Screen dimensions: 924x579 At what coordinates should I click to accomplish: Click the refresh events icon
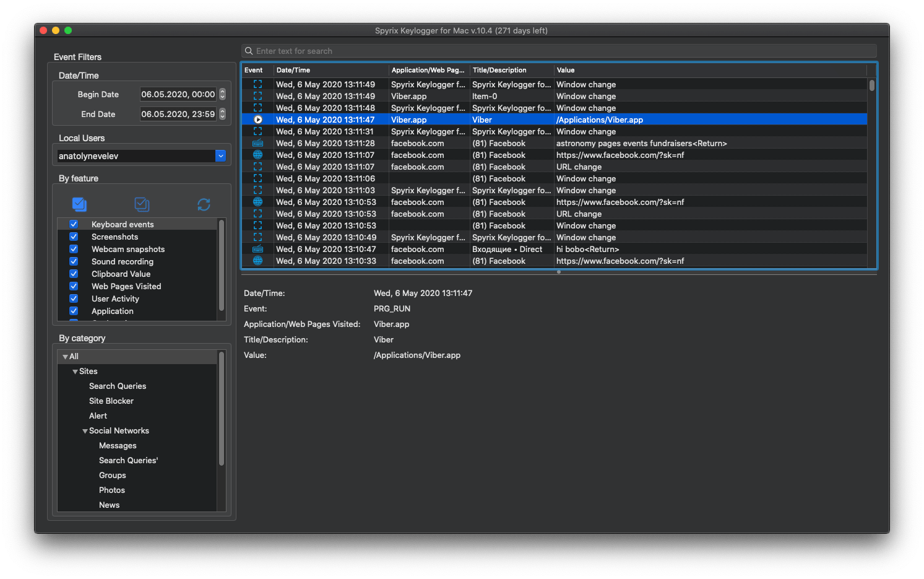point(204,204)
